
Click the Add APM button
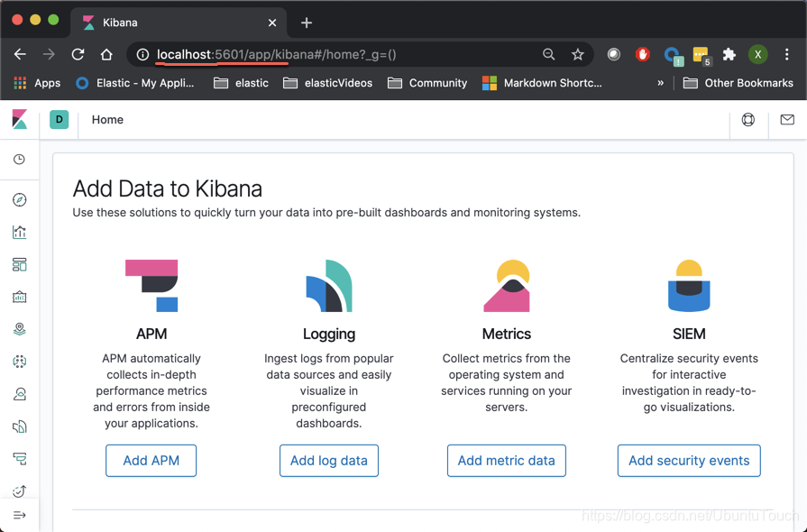click(151, 461)
